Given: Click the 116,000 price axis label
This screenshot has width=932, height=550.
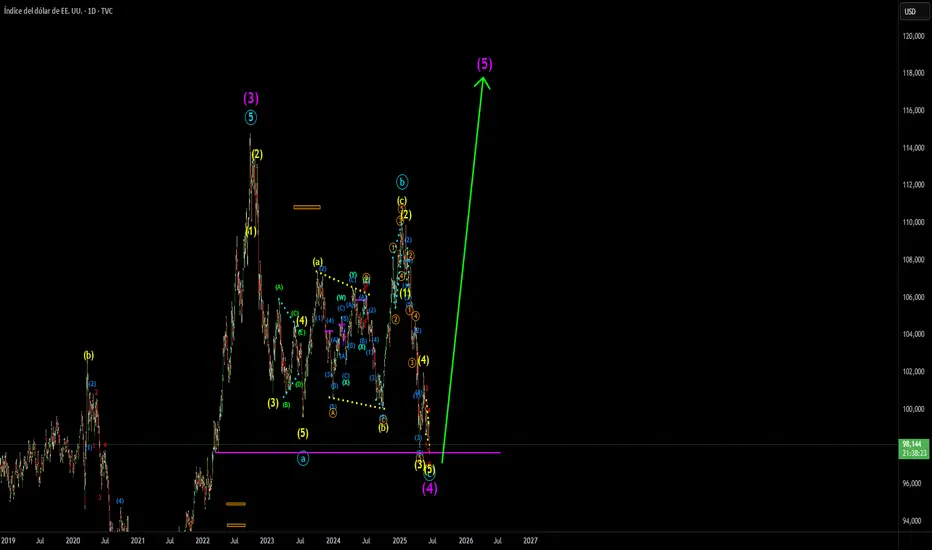Looking at the screenshot, I should (914, 110).
